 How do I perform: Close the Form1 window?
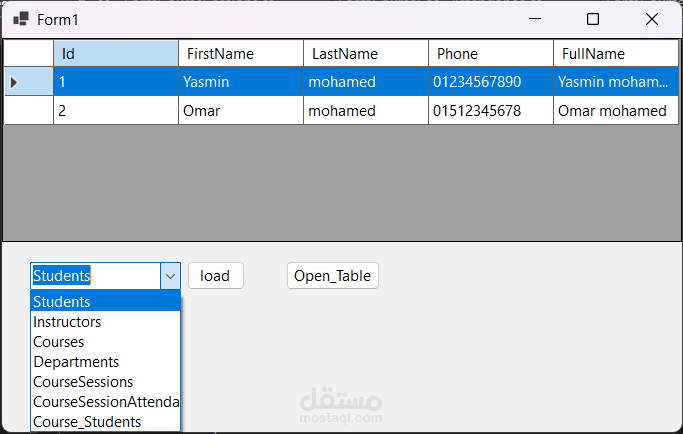click(652, 19)
